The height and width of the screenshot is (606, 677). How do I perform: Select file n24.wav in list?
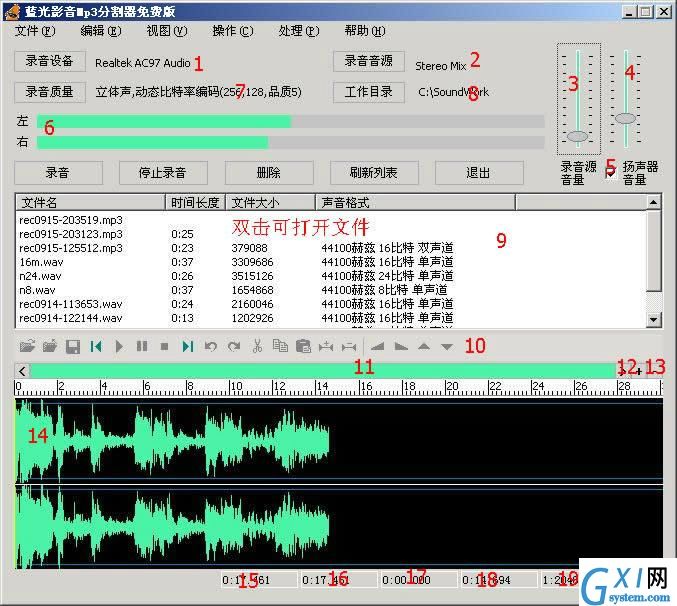click(40, 276)
